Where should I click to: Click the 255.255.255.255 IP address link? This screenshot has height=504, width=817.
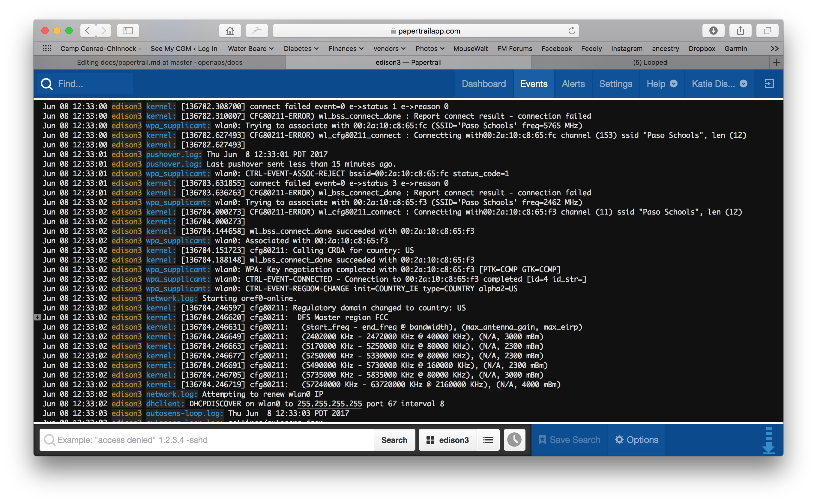pyautogui.click(x=329, y=404)
